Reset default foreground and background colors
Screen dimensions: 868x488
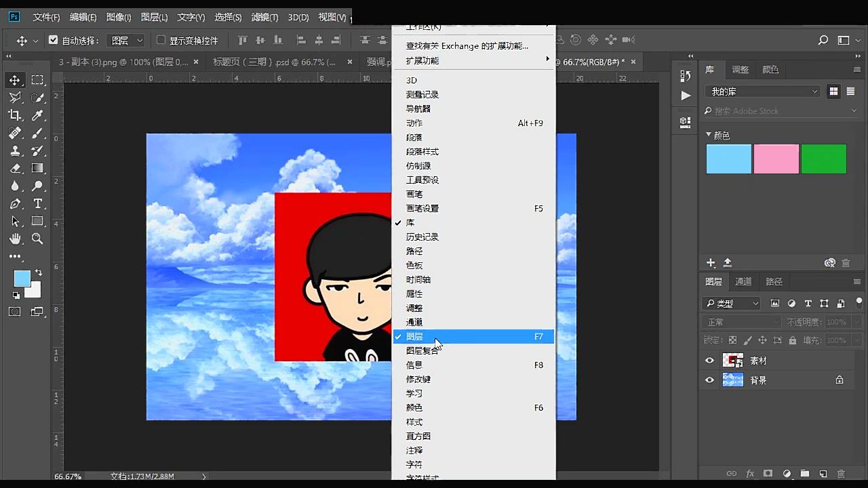16,295
